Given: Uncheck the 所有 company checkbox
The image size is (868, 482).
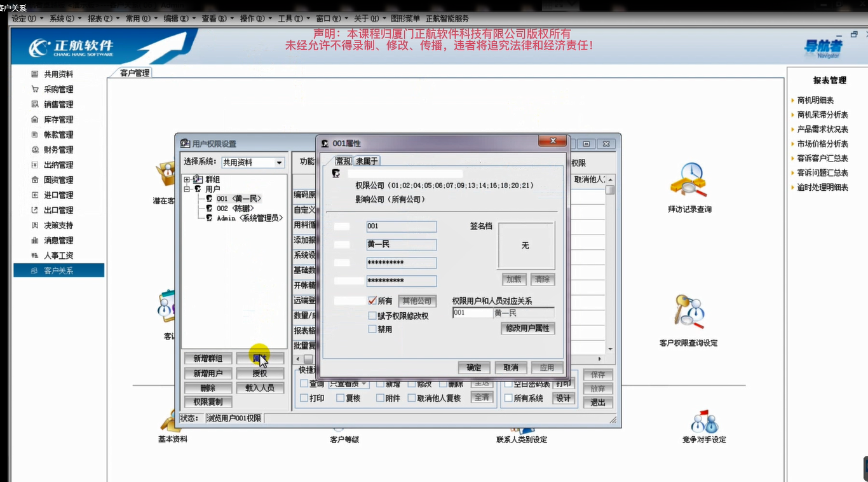Looking at the screenshot, I should tap(372, 301).
